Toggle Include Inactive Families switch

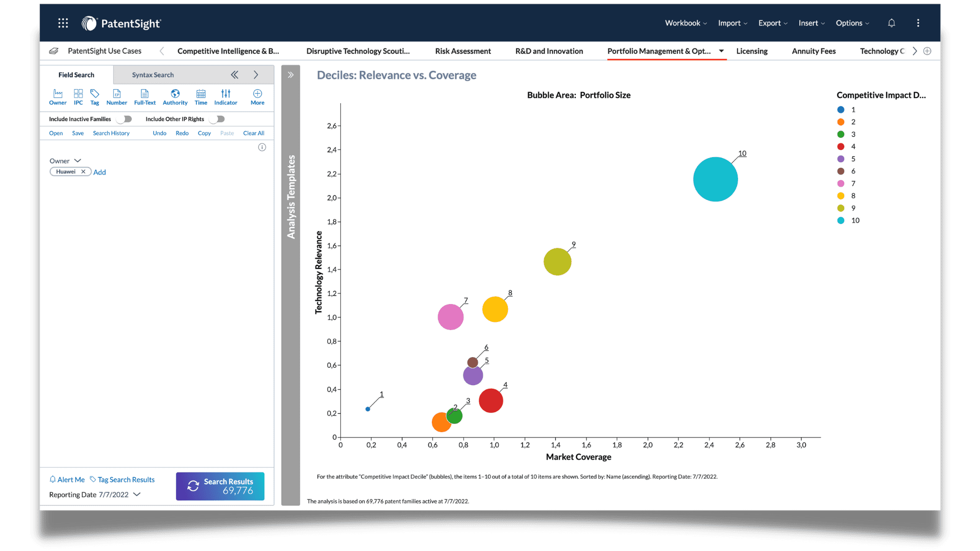point(124,119)
